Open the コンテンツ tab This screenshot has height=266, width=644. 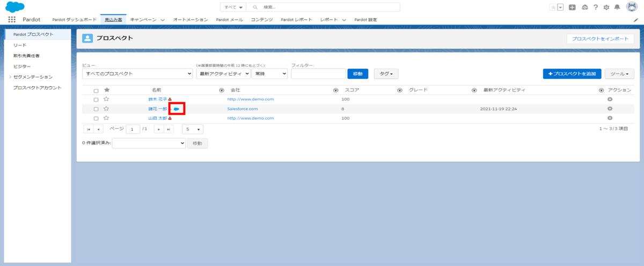[x=262, y=20]
